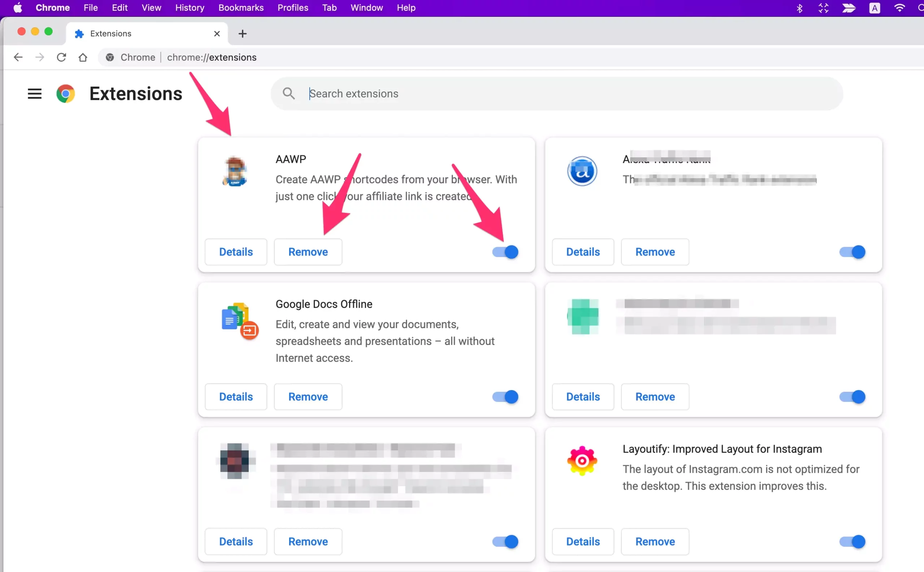
Task: Open the home page button
Action: 83,57
